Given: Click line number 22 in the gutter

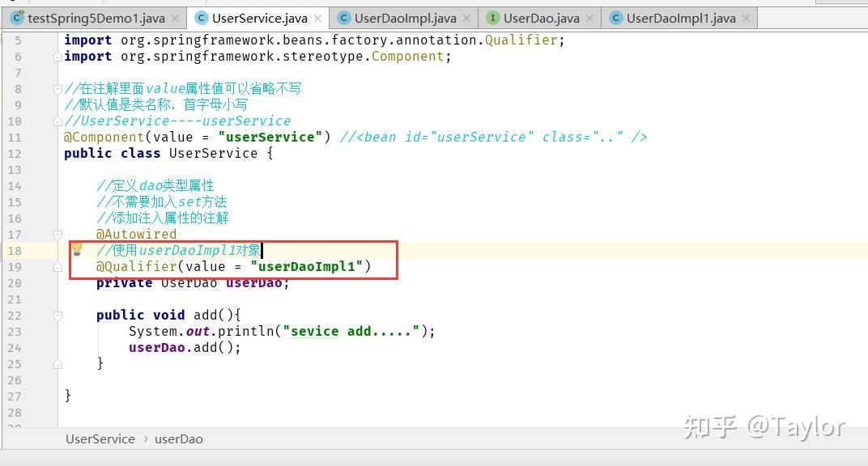Looking at the screenshot, I should click(15, 316).
